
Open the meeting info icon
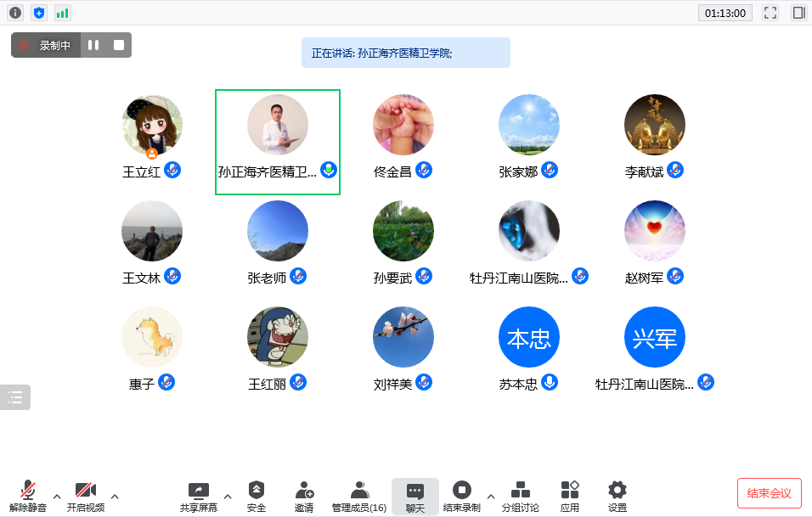pyautogui.click(x=15, y=13)
